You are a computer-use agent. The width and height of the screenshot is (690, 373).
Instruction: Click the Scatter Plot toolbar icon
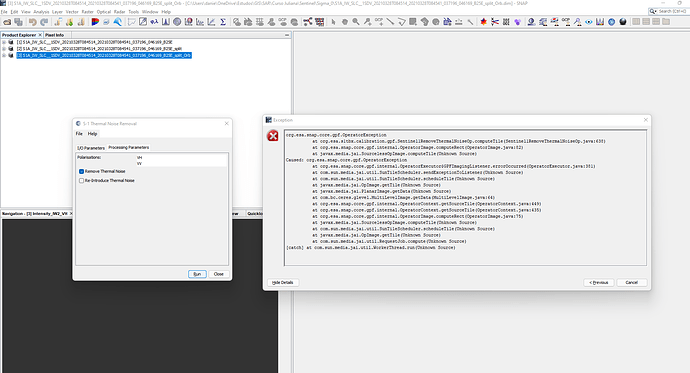point(211,22)
